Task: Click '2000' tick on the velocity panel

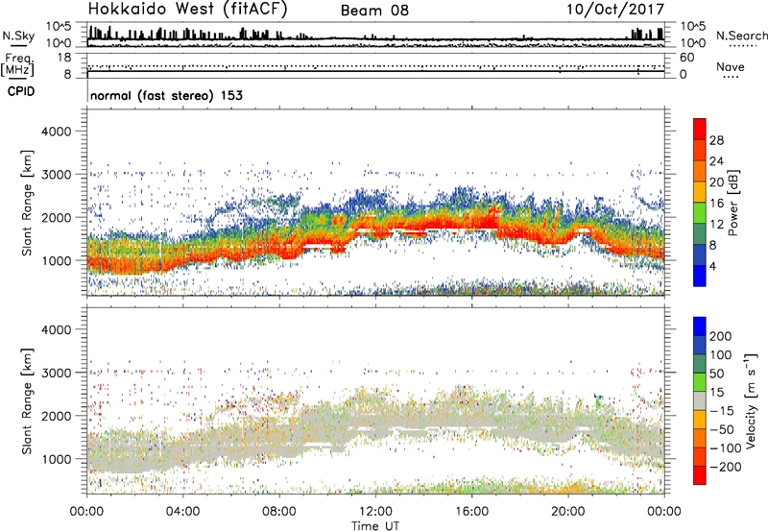Action: [x=57, y=416]
